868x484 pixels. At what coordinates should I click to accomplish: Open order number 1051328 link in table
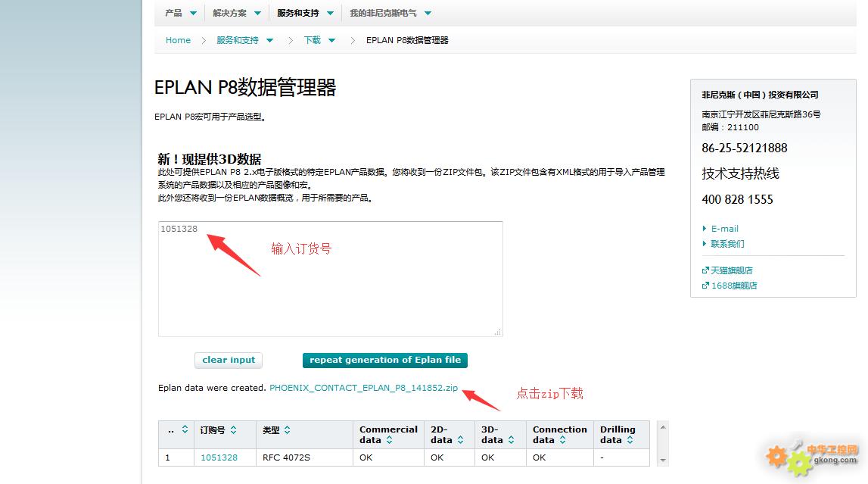[x=219, y=457]
